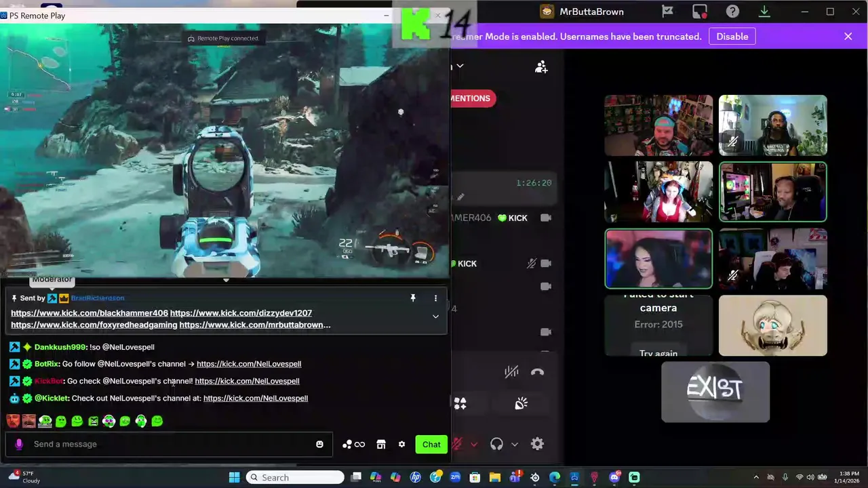Open File Explorer from the taskbar

tap(495, 477)
